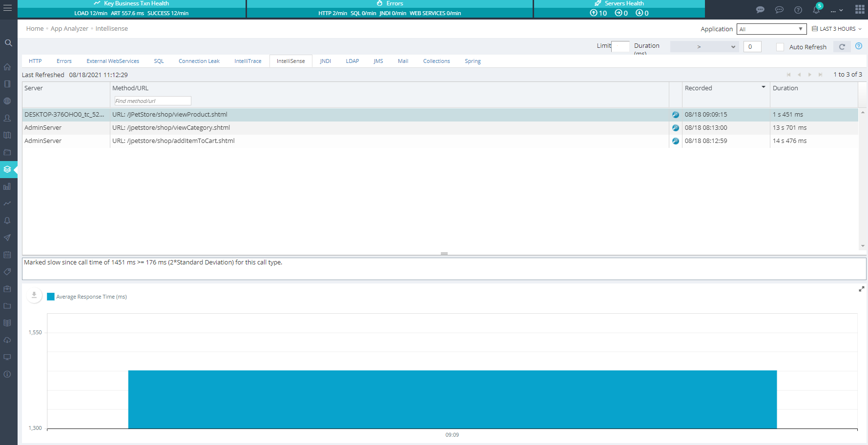This screenshot has height=445, width=868.
Task: Download the Average Response Time chart
Action: pos(34,295)
